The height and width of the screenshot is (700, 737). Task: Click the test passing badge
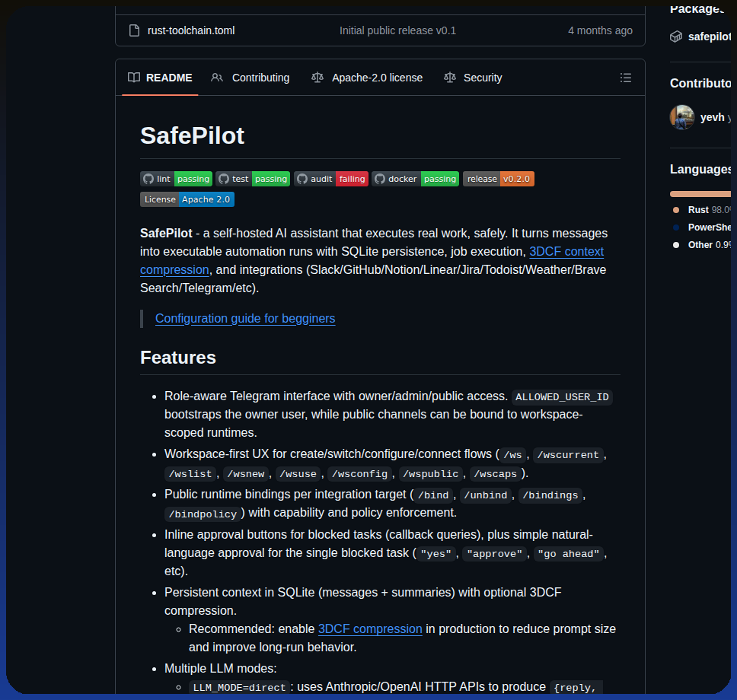[253, 179]
